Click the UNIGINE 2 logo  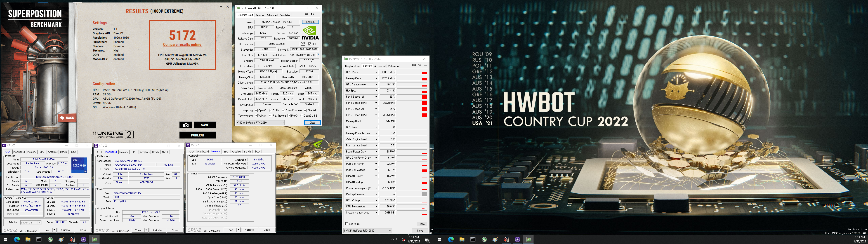point(113,134)
